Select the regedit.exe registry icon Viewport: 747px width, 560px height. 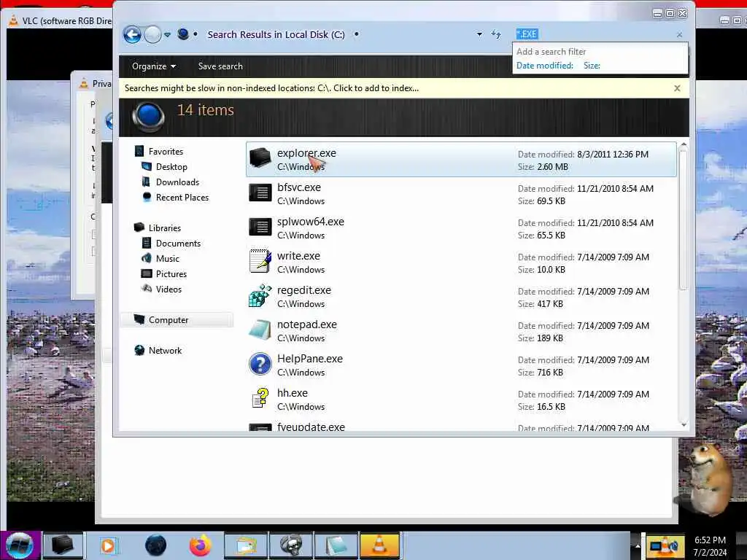[260, 295]
